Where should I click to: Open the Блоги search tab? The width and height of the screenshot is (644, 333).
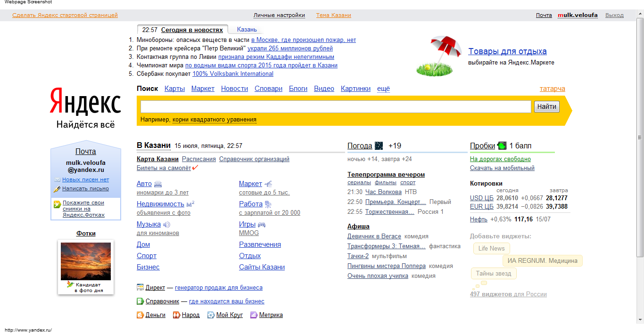(x=298, y=89)
